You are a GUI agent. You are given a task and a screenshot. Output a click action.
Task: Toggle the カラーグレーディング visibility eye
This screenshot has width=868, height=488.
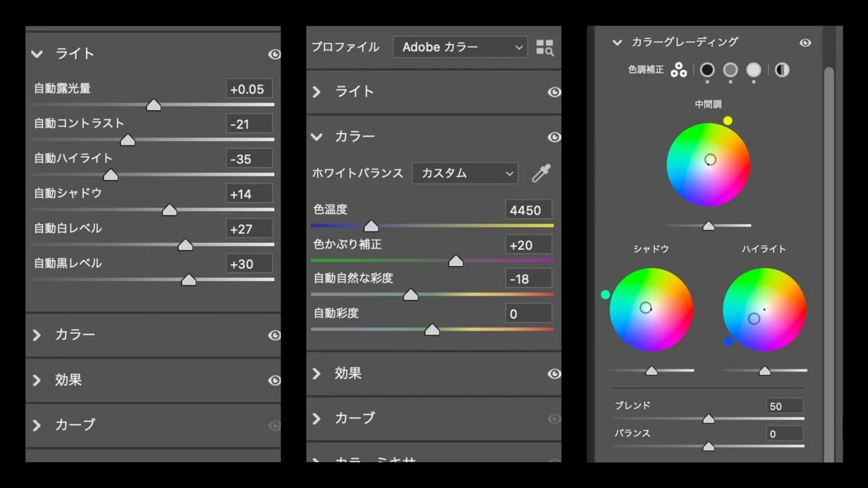pos(805,43)
